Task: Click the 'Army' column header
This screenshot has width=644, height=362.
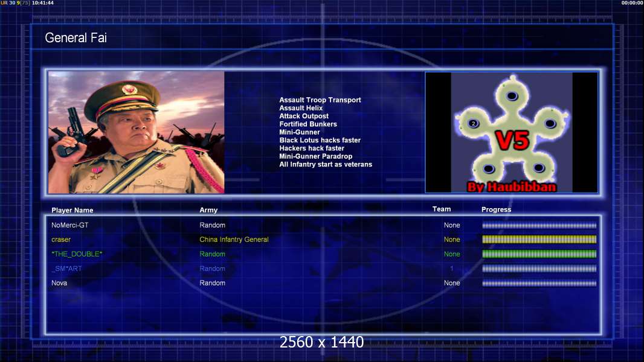Action: coord(208,209)
